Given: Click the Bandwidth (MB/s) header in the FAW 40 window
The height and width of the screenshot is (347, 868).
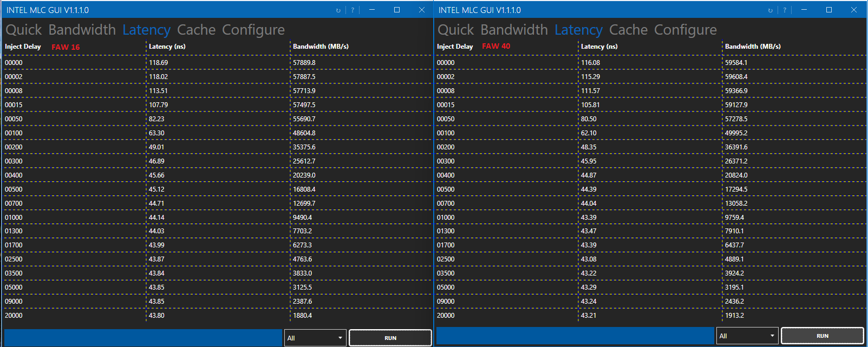Looking at the screenshot, I should (753, 47).
